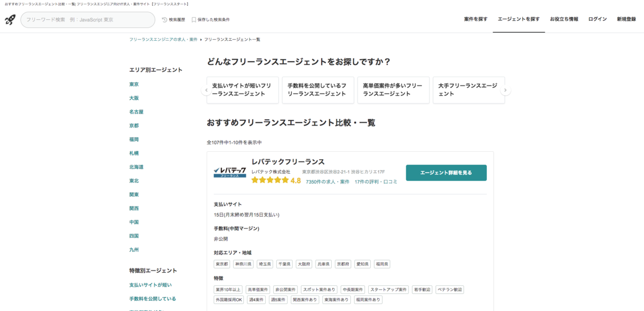Click the 愛知県 area tag

tap(363, 264)
